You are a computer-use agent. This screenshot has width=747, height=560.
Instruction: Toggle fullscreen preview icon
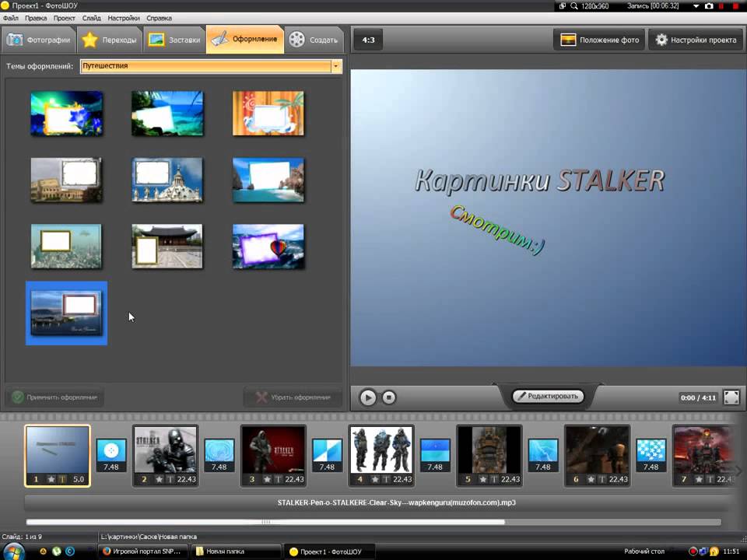click(x=731, y=397)
